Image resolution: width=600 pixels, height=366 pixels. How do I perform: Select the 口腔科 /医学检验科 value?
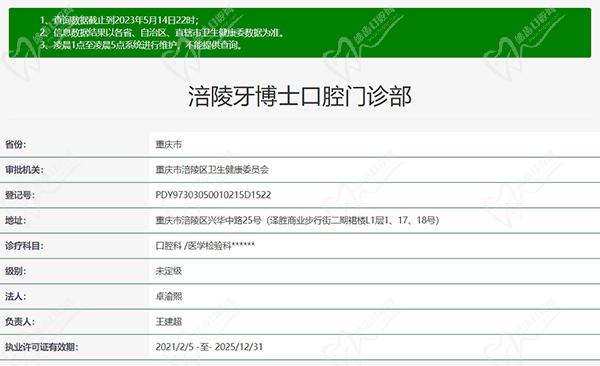click(205, 245)
